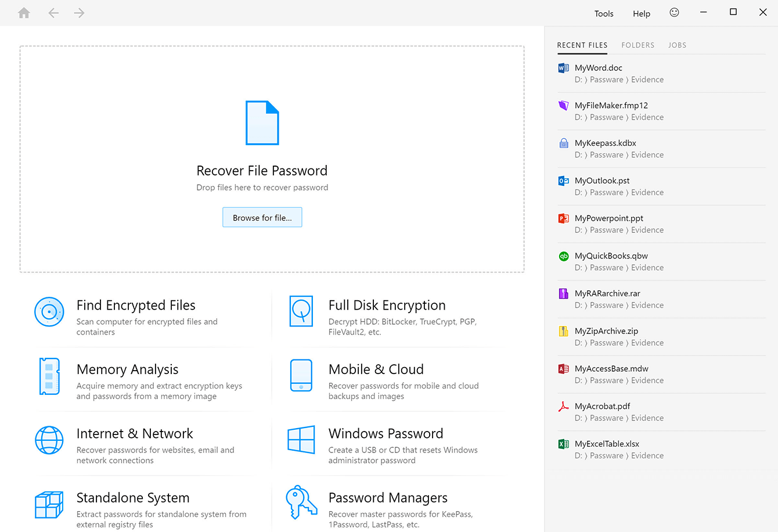Select MyQuickBooks.qbw from recent files

click(611, 256)
